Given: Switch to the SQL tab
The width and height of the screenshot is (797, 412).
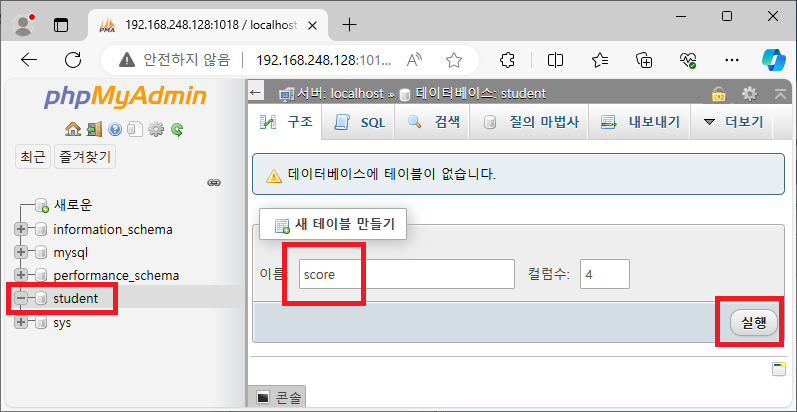Looking at the screenshot, I should pos(358,122).
